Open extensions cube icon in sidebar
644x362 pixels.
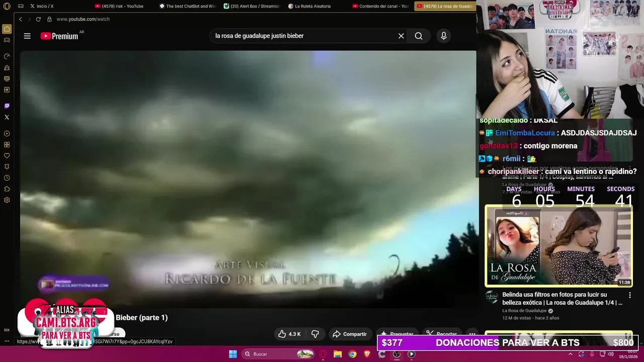pos(7,189)
